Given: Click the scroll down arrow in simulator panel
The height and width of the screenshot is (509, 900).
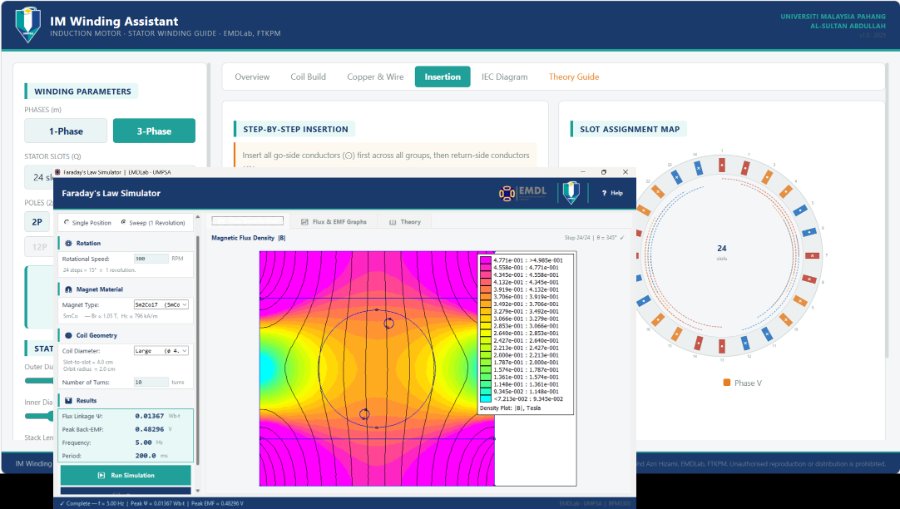Looking at the screenshot, I should tap(198, 491).
